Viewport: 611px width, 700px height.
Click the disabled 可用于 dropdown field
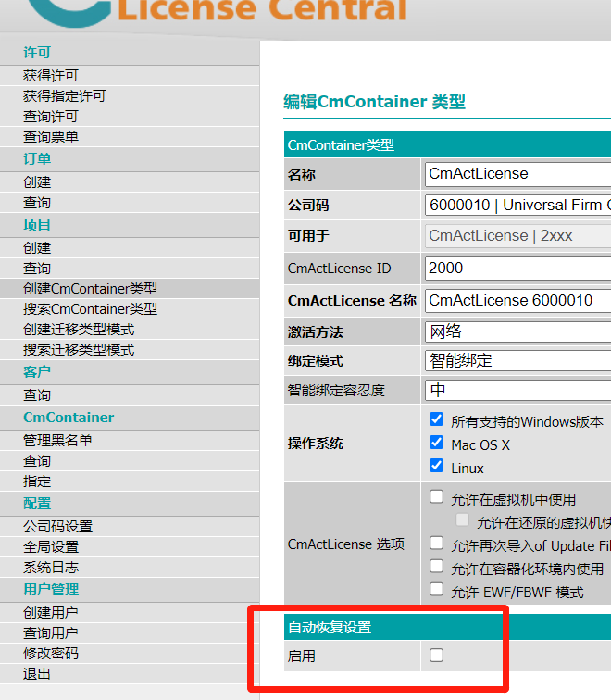click(517, 236)
